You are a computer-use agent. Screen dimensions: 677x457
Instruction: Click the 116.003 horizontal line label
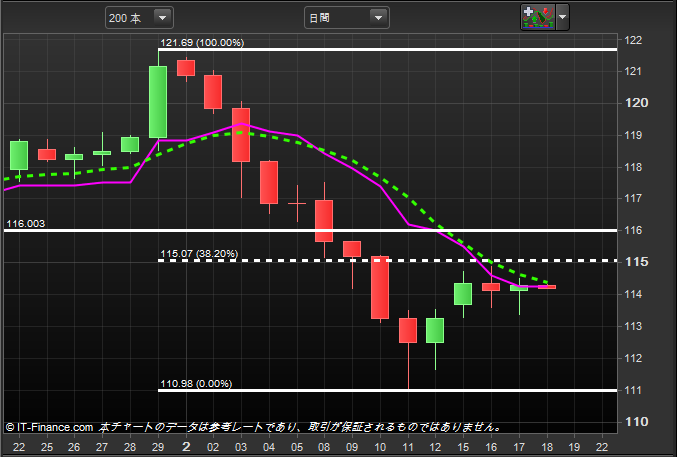click(x=25, y=224)
